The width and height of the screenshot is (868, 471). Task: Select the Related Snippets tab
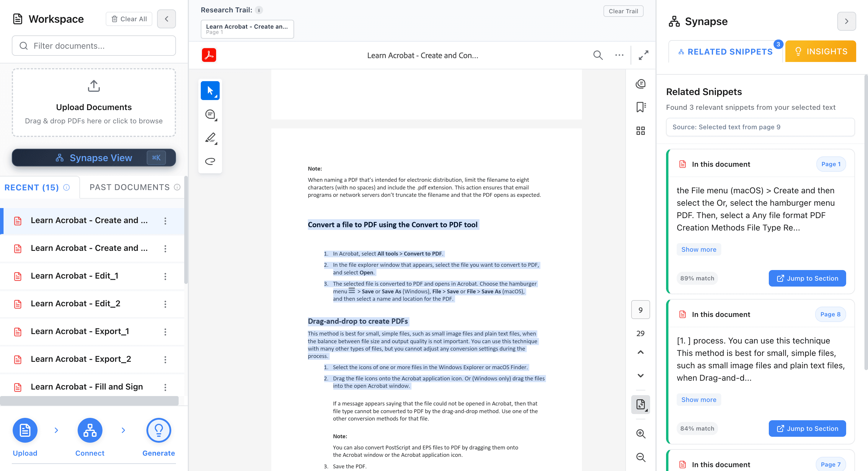point(726,52)
